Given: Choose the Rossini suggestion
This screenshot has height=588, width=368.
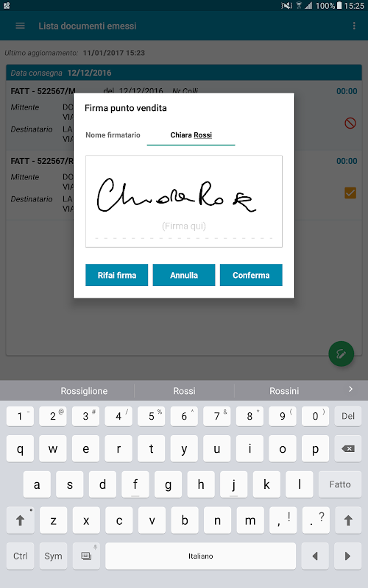Looking at the screenshot, I should coord(284,391).
